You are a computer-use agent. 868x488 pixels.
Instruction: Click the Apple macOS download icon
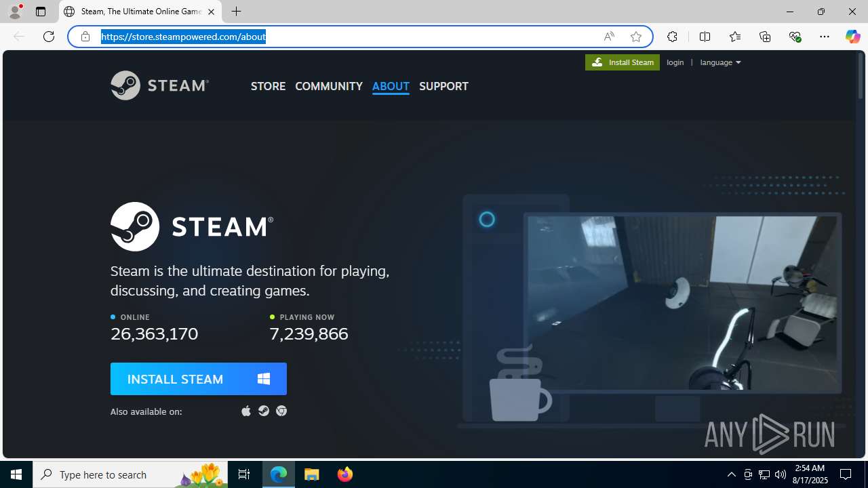pos(246,411)
